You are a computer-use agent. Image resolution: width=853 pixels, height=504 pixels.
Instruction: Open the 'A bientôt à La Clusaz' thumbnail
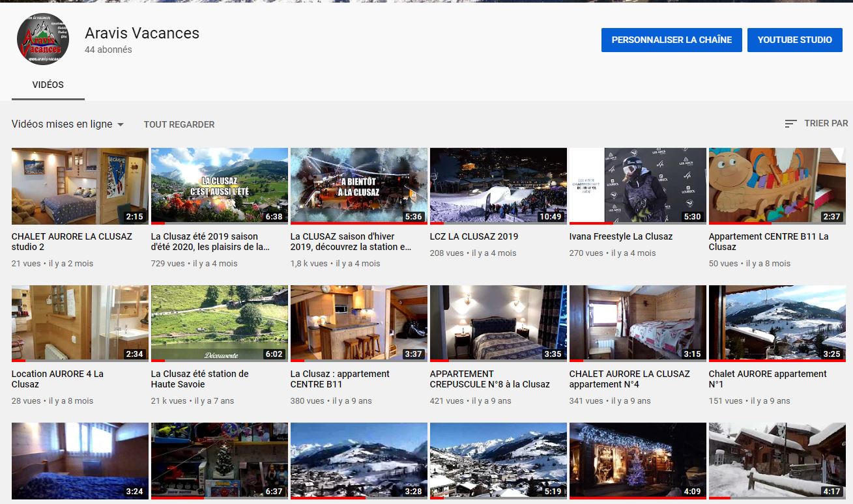358,186
